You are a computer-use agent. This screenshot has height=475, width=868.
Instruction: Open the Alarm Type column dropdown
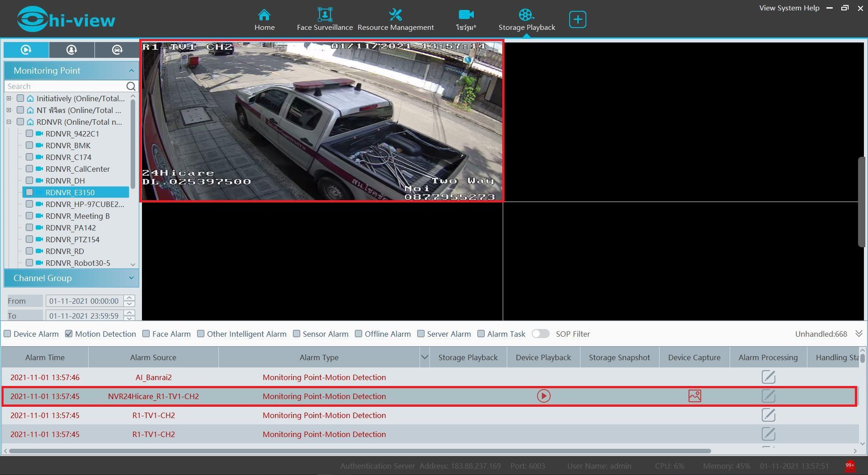[x=424, y=357]
